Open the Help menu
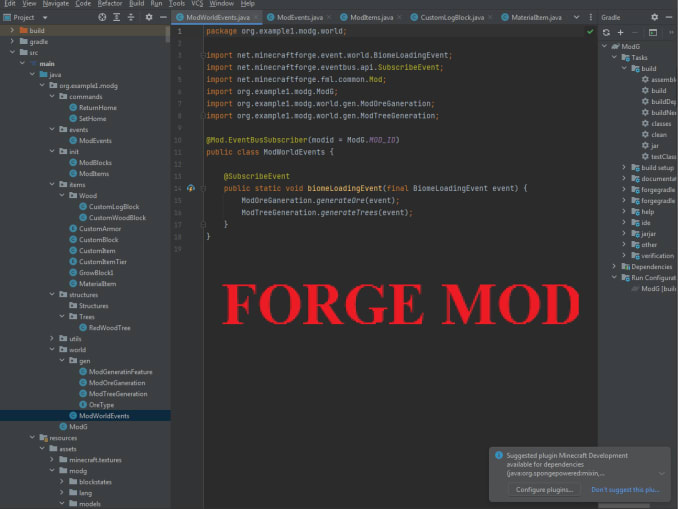This screenshot has width=680, height=509. [x=248, y=3]
